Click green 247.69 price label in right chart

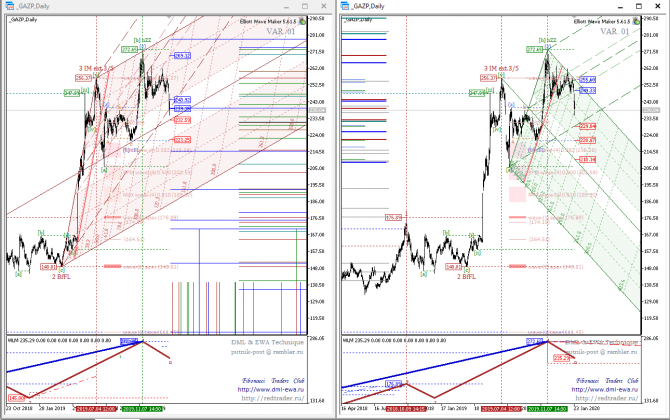coord(477,93)
